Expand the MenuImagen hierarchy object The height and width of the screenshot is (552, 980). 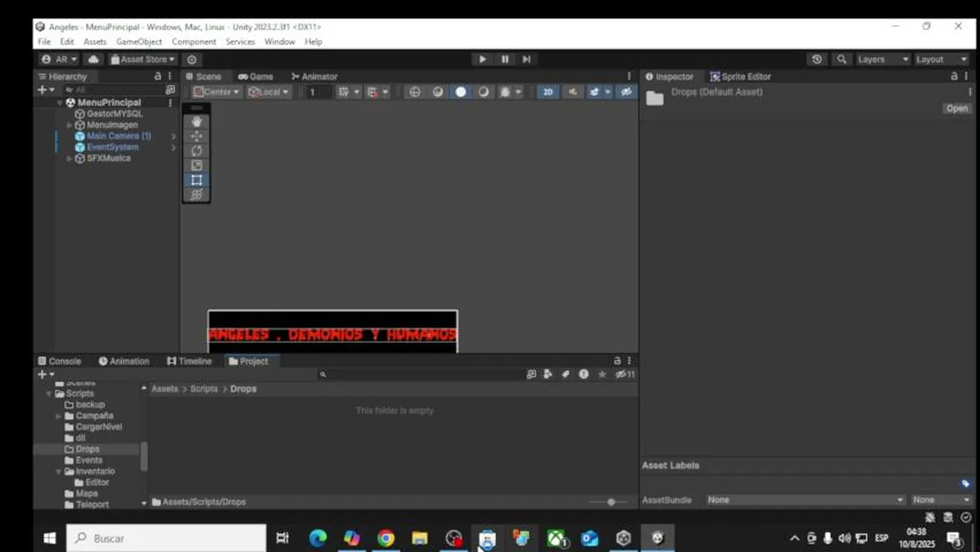(69, 125)
